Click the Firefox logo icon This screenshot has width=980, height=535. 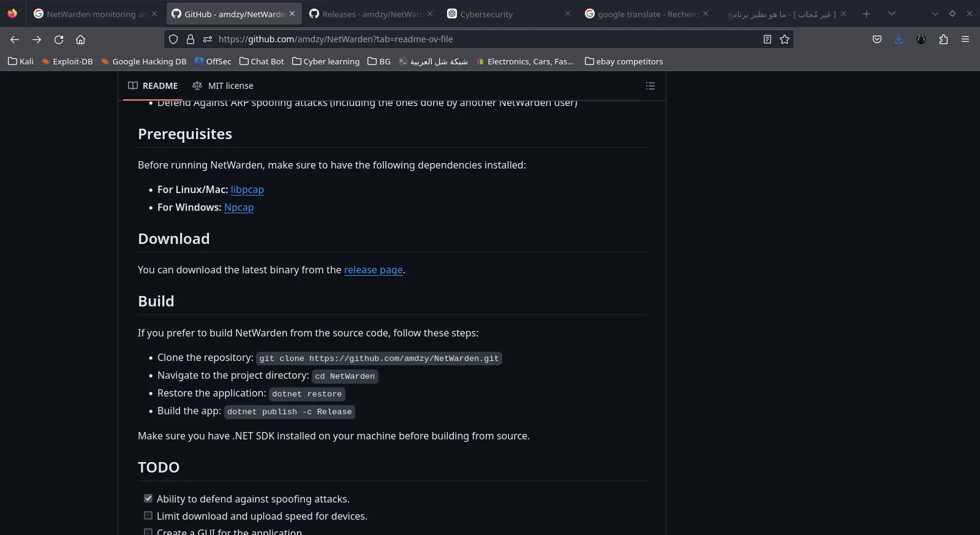[x=12, y=13]
